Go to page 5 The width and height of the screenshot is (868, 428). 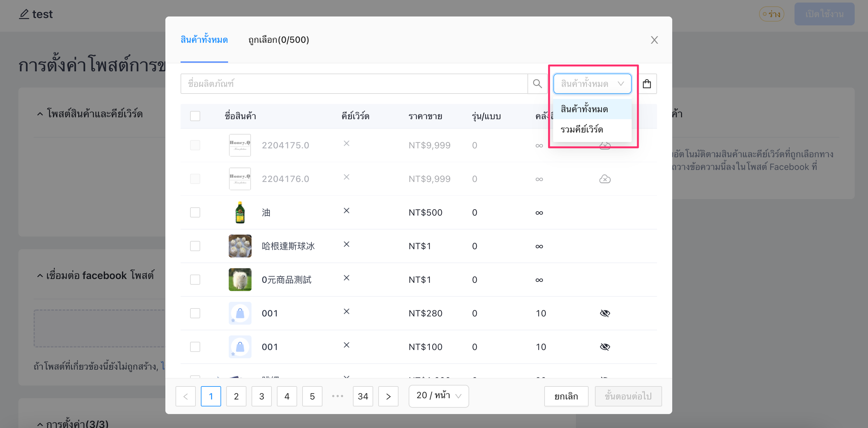point(312,396)
